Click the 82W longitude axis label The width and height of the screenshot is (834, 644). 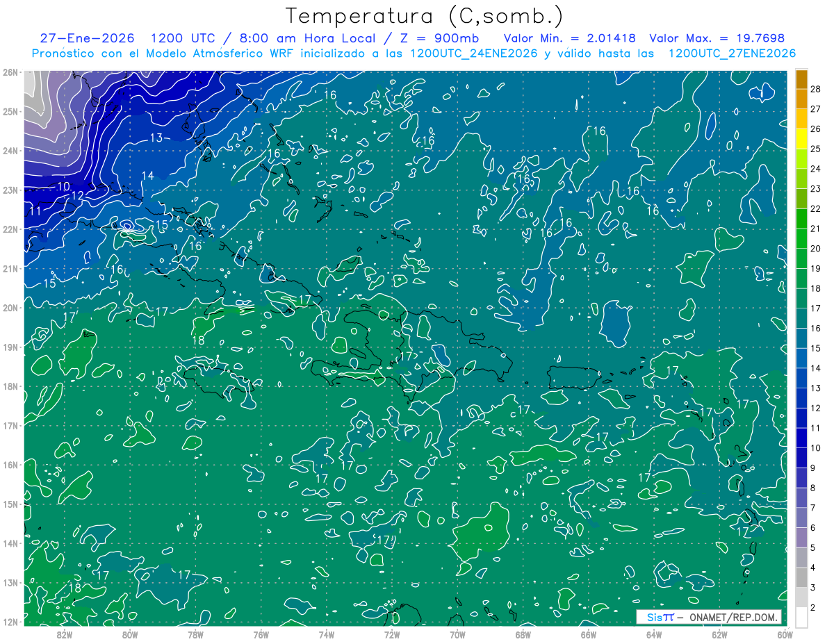[x=65, y=635]
